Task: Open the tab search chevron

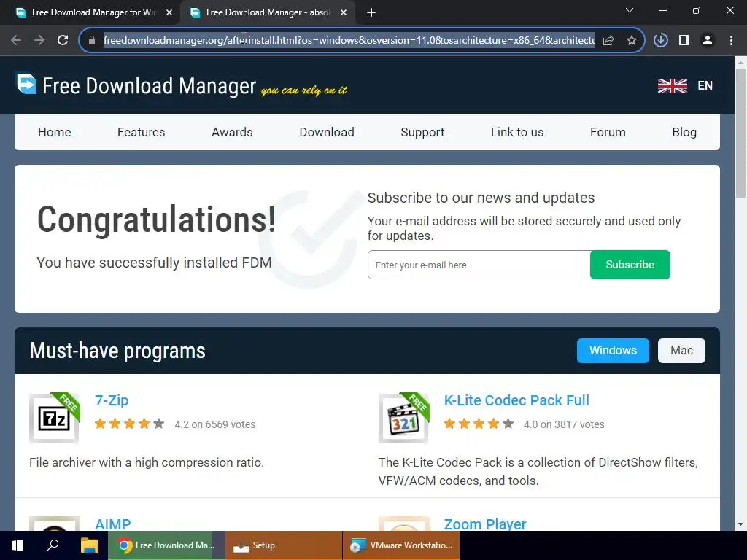Action: point(630,10)
